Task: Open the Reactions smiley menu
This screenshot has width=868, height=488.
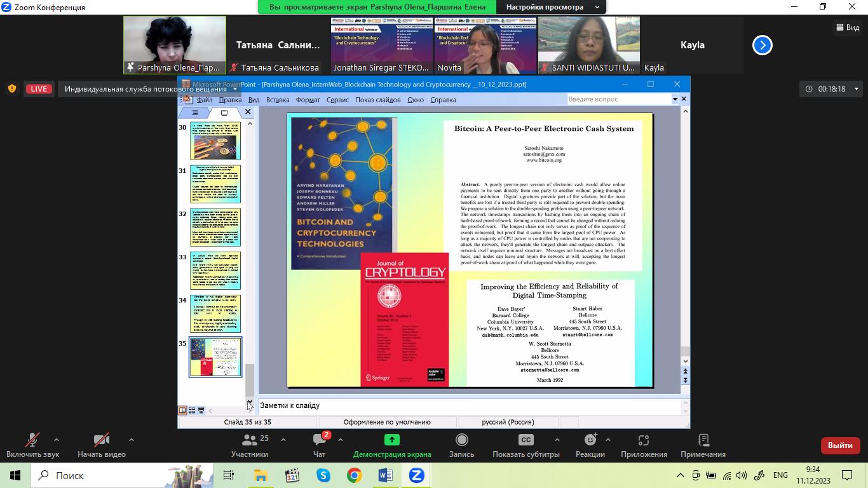Action: pos(590,445)
